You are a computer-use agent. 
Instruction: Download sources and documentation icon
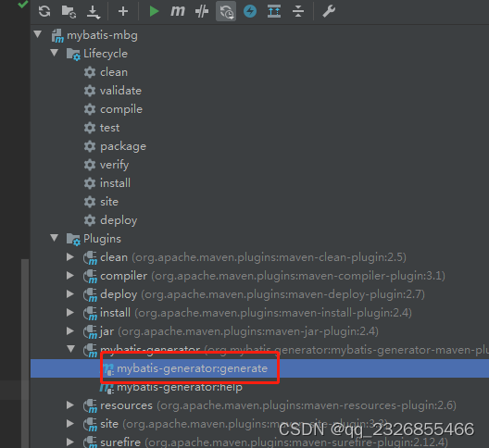[x=94, y=12]
